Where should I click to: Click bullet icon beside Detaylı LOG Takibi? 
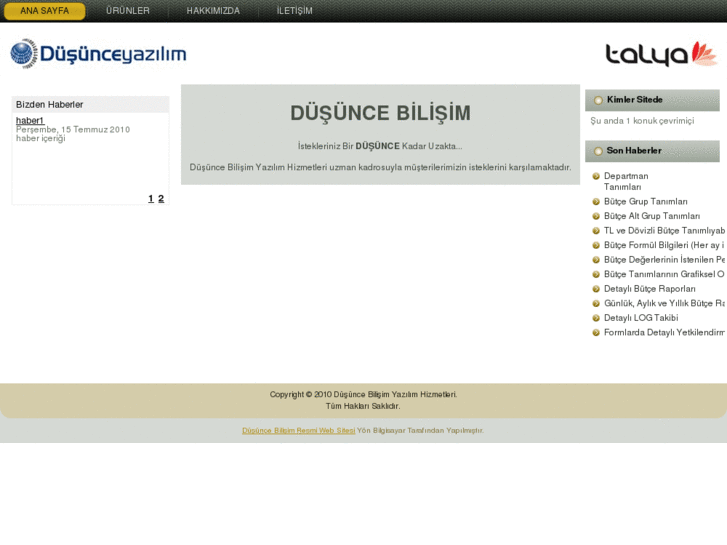[x=596, y=318]
